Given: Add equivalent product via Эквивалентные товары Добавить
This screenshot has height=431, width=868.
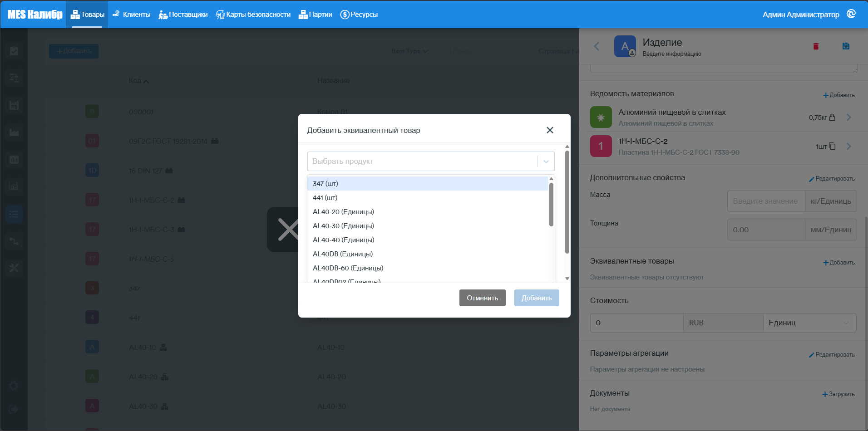Looking at the screenshot, I should click(839, 263).
